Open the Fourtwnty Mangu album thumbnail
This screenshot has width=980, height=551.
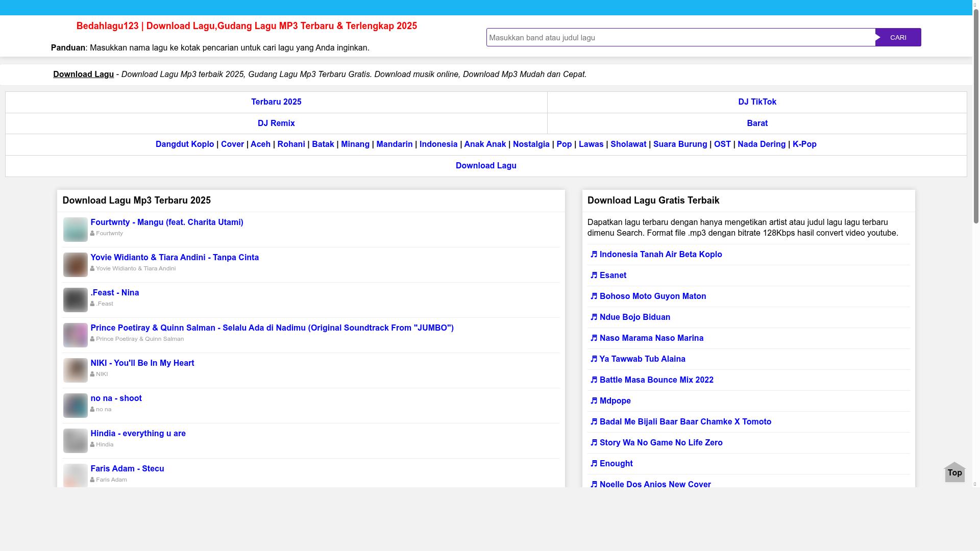pyautogui.click(x=75, y=230)
